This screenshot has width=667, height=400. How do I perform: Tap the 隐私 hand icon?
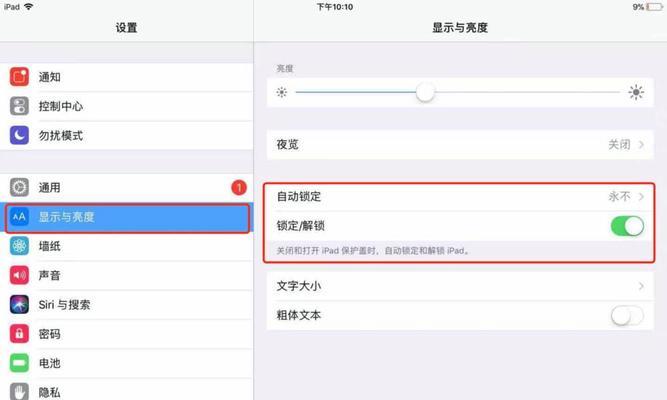[x=19, y=391]
